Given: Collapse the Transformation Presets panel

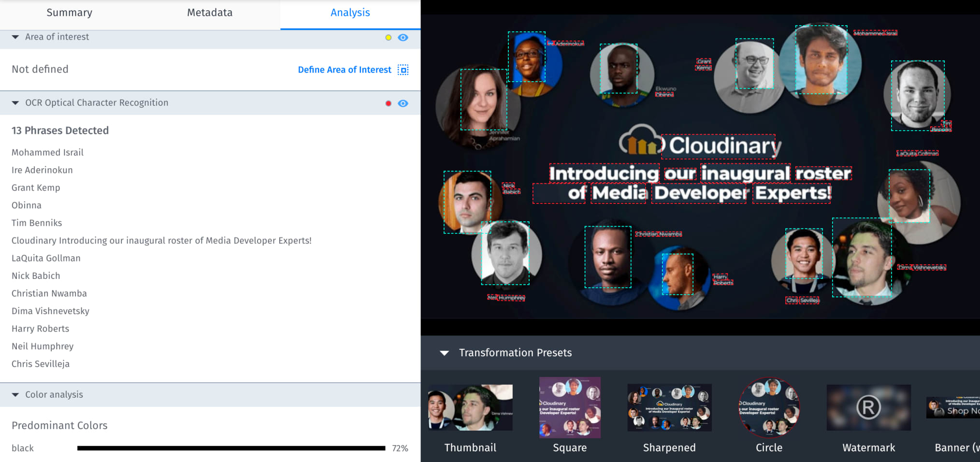Looking at the screenshot, I should (x=445, y=353).
